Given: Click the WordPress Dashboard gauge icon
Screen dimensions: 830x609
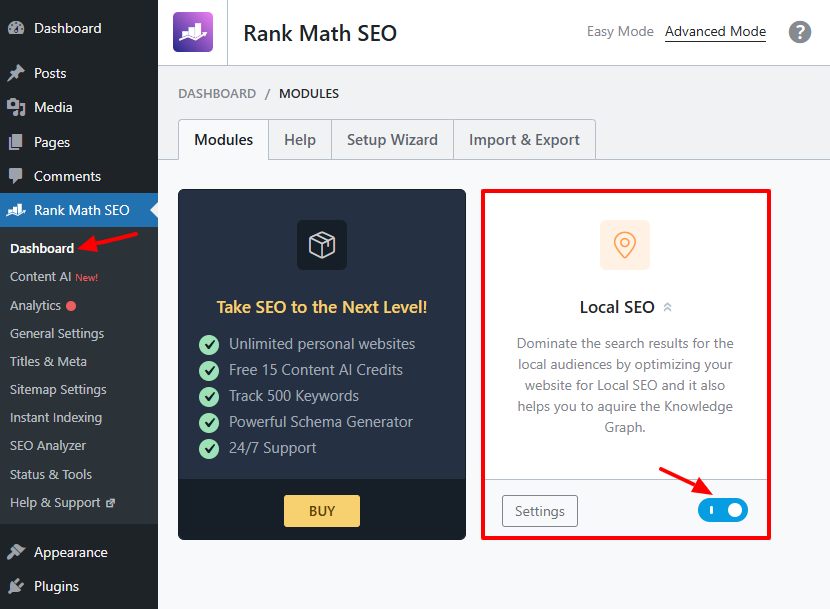Looking at the screenshot, I should (x=16, y=28).
